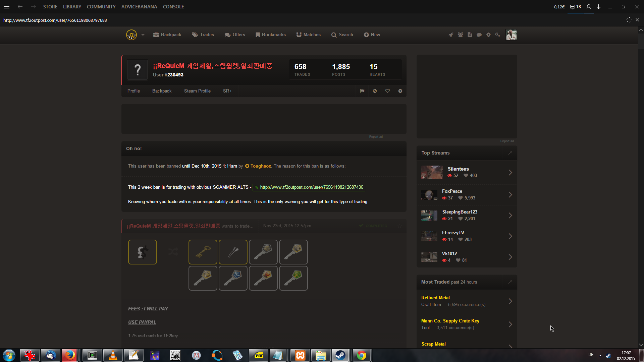Toggle heart on this user profile
The height and width of the screenshot is (362, 644).
[x=387, y=91]
